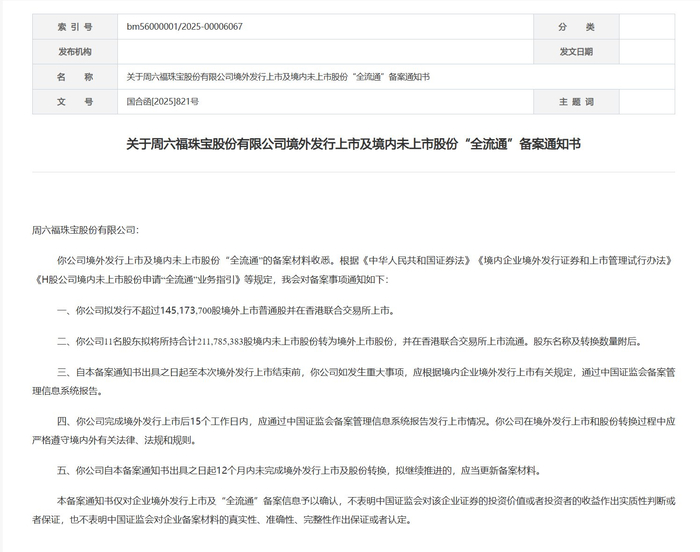700x552 pixels.
Task: Click the 文号 label cell
Action: [x=75, y=102]
